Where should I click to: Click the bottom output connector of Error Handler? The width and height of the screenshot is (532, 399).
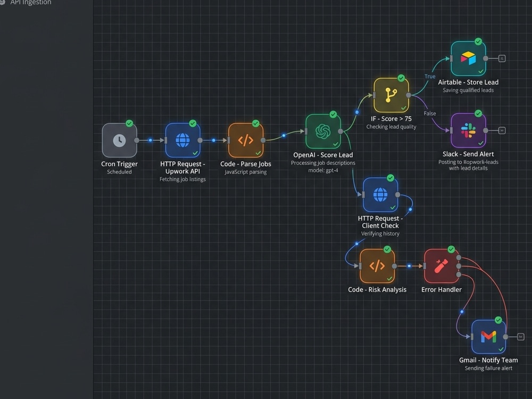(x=459, y=275)
